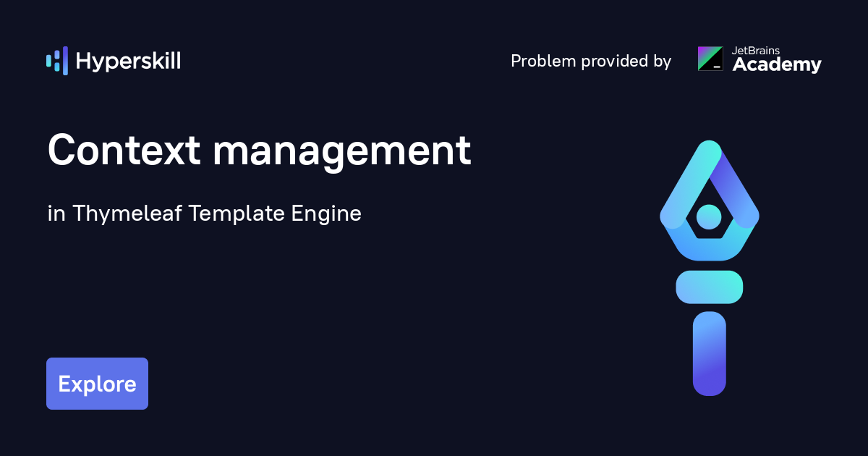
Task: Click the white underscore inside JetBrains icon
Action: click(717, 67)
